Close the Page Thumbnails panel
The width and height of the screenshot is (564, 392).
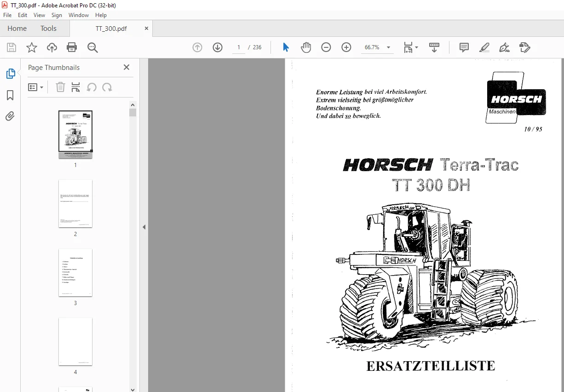[x=127, y=67]
